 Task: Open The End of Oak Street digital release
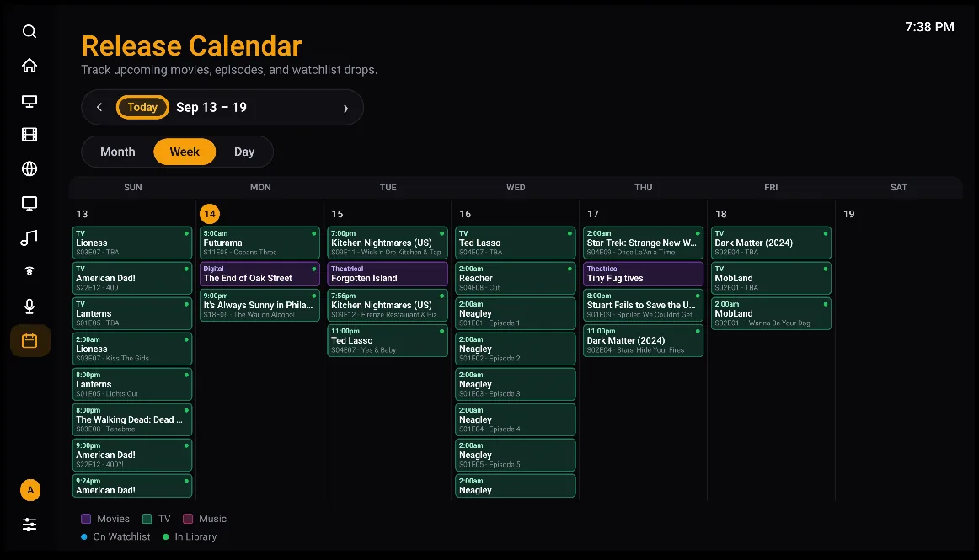[x=259, y=274]
